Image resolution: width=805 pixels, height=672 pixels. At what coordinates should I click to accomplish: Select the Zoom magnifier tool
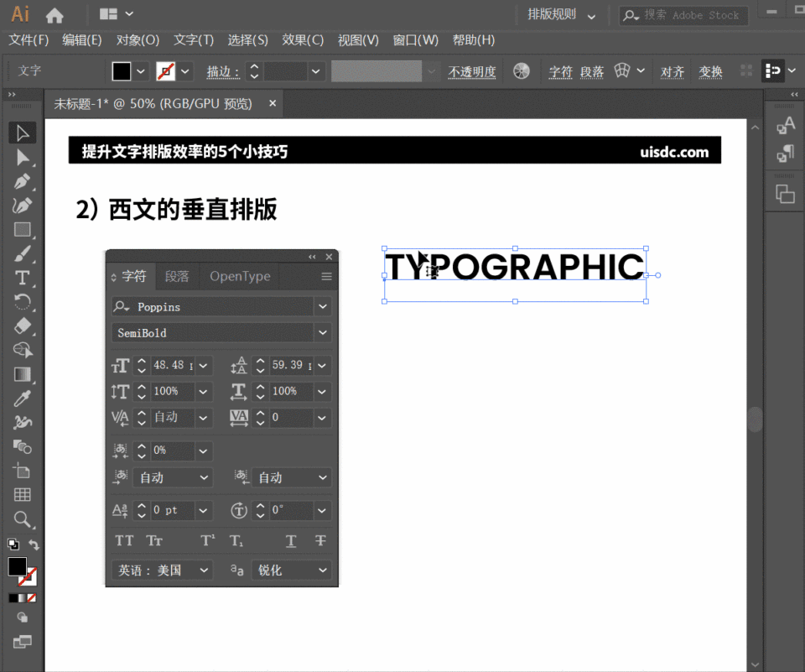(23, 518)
